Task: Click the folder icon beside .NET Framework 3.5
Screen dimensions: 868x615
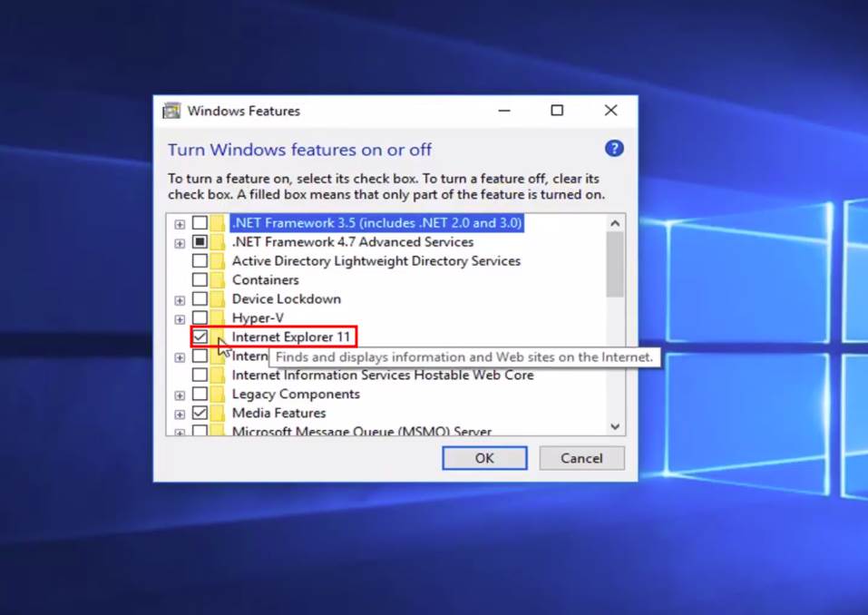Action: [x=219, y=222]
